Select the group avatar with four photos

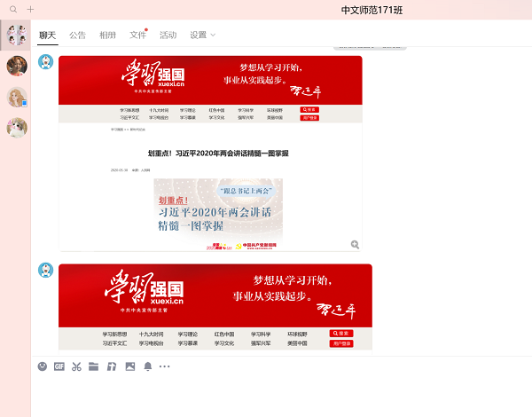17,35
